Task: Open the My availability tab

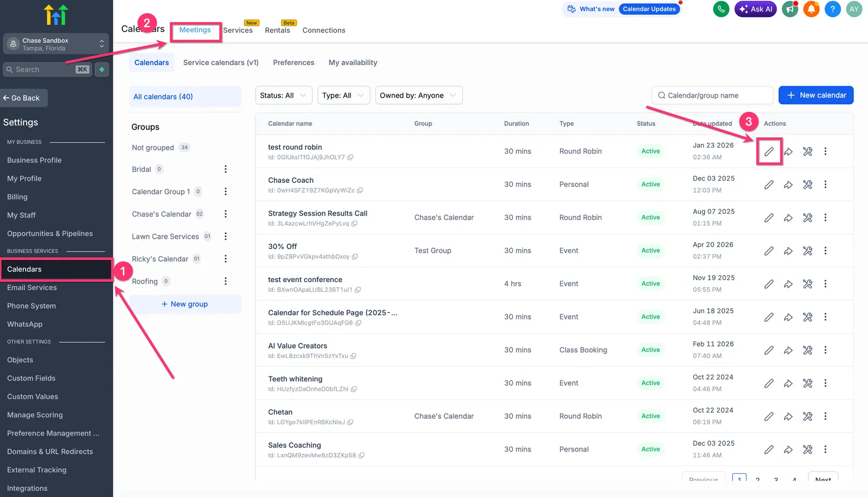Action: pyautogui.click(x=353, y=62)
